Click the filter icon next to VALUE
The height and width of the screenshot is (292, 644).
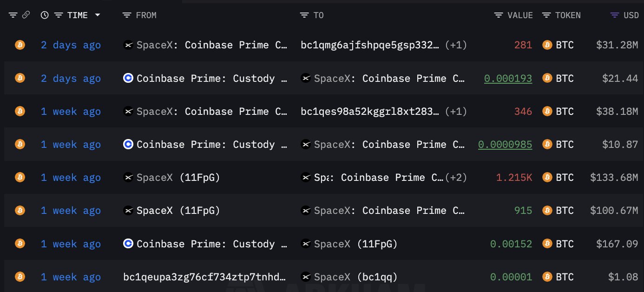click(499, 15)
